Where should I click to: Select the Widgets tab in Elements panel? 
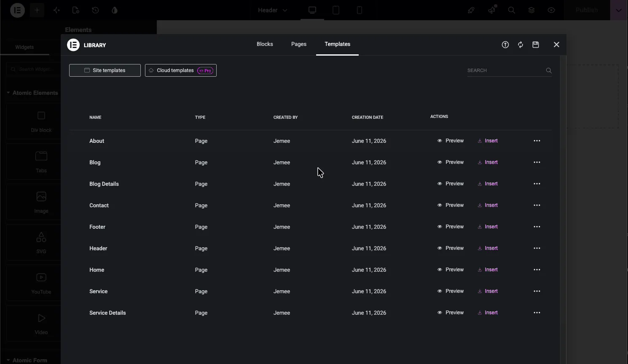tap(24, 47)
